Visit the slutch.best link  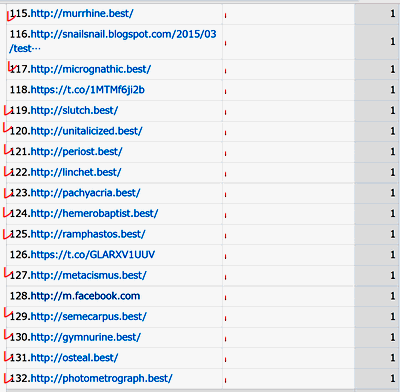74,110
